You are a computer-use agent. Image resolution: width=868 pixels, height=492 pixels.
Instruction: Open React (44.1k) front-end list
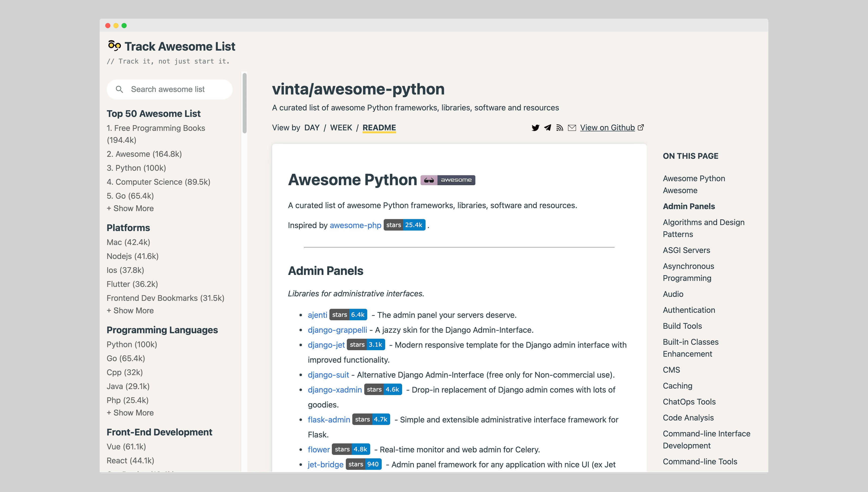130,461
